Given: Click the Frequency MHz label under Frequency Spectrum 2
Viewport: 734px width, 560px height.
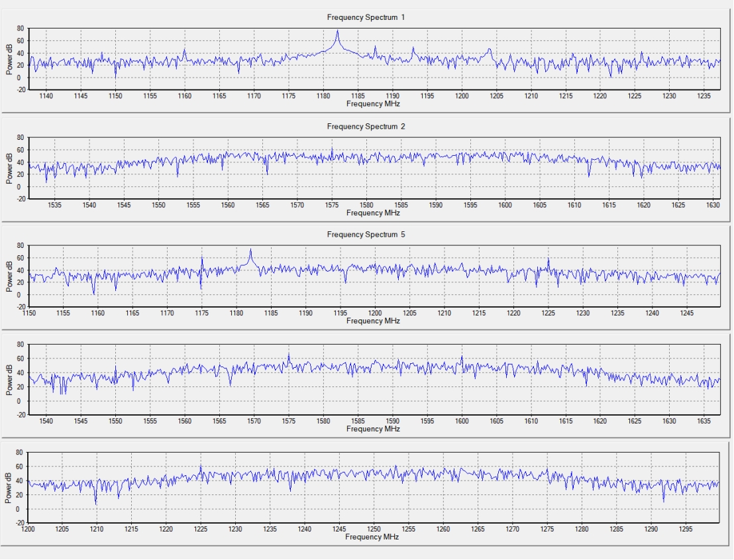Looking at the screenshot, I should click(x=374, y=213).
